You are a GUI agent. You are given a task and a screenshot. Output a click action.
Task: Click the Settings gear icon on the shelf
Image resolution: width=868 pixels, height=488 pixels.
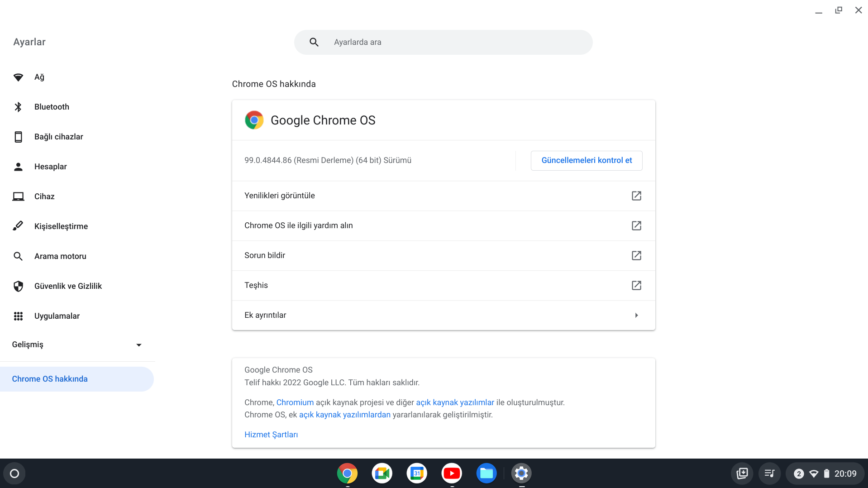pos(521,474)
